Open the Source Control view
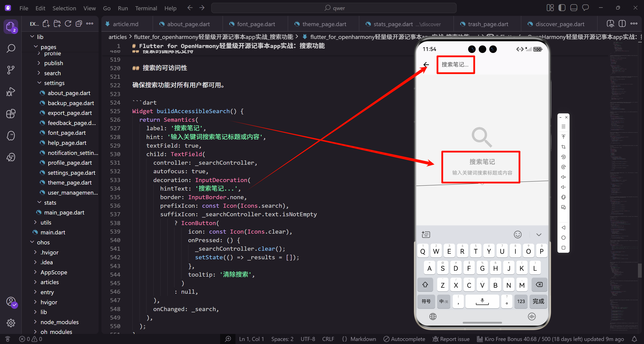 tap(11, 70)
